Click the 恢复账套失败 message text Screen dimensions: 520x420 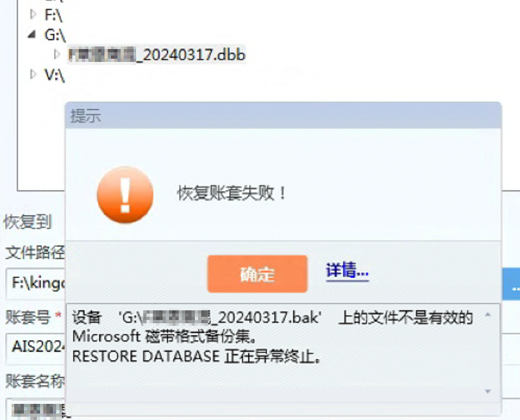click(x=232, y=193)
